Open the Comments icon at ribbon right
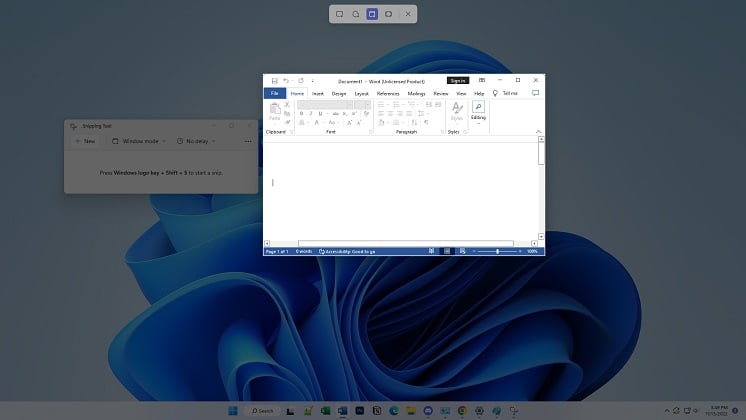Image resolution: width=746 pixels, height=420 pixels. [535, 93]
